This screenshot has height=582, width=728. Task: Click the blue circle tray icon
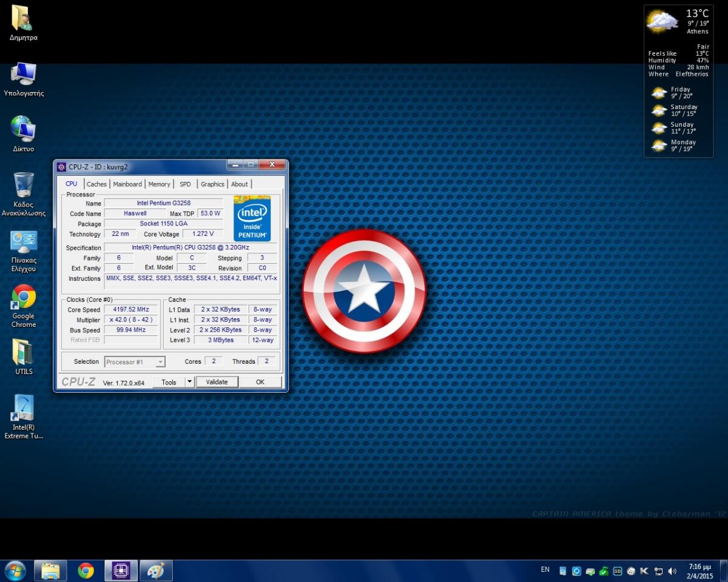tap(576, 571)
